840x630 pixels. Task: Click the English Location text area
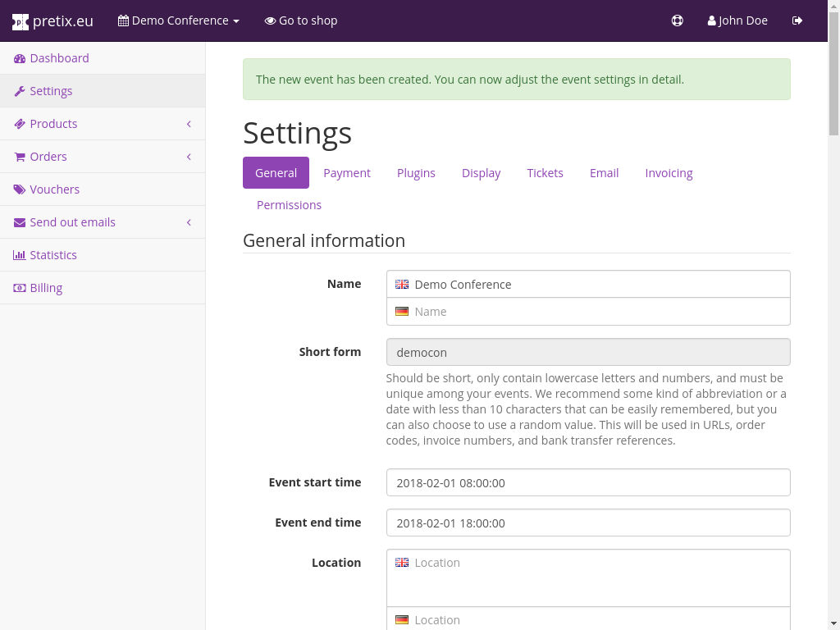pos(588,577)
